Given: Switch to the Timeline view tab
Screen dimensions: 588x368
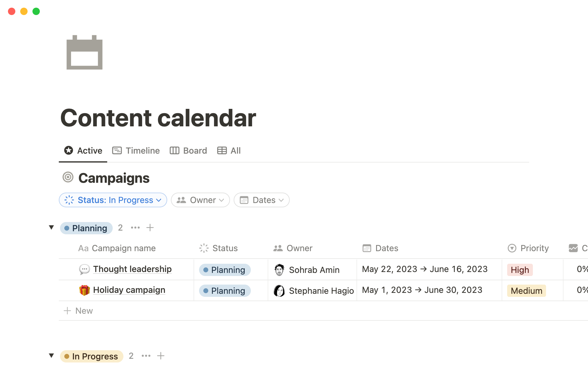Looking at the screenshot, I should point(136,151).
